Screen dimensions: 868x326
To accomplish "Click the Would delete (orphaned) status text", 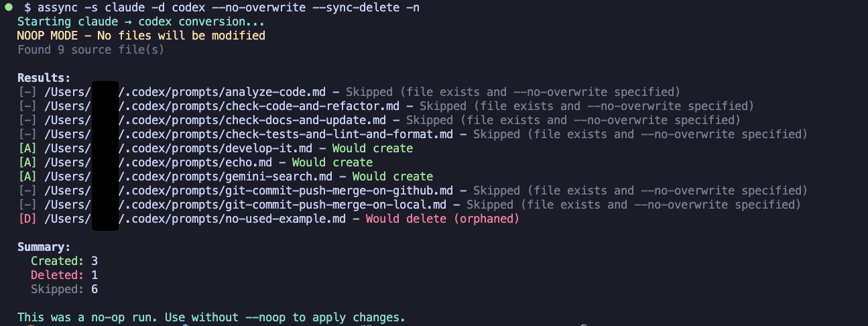I will click(443, 219).
